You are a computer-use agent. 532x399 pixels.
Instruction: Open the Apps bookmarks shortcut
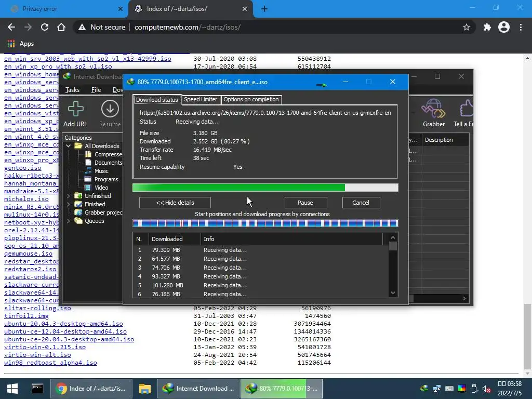coord(21,44)
